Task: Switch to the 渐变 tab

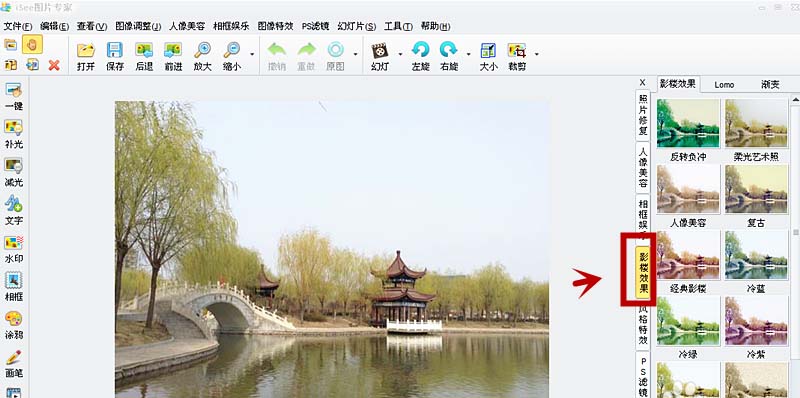Action: click(770, 85)
